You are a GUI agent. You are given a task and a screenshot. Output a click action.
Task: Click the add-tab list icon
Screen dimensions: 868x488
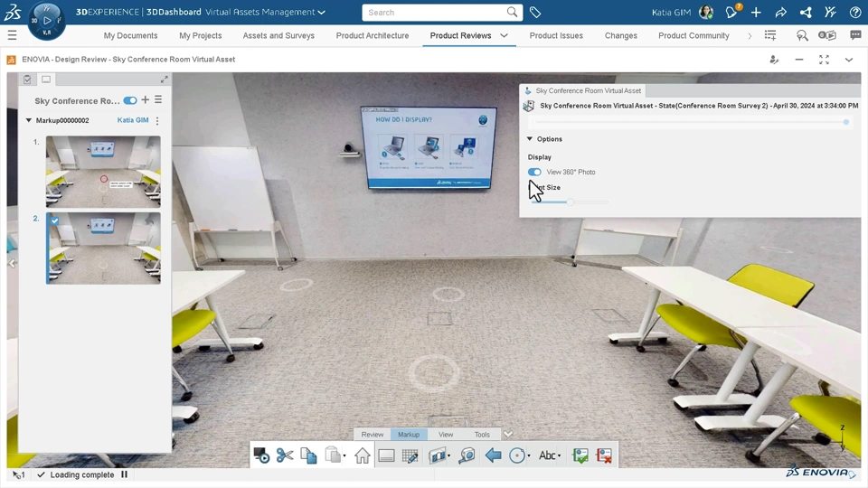point(770,35)
